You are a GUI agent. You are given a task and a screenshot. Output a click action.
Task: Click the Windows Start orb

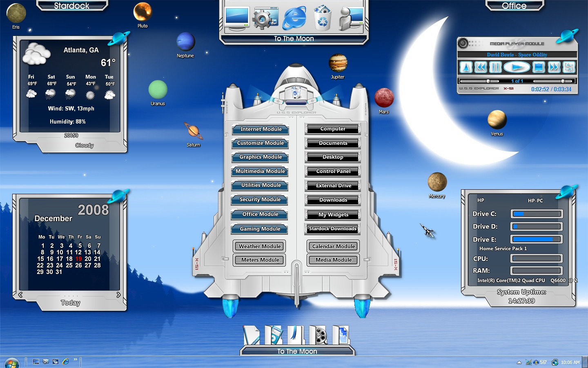click(x=12, y=363)
